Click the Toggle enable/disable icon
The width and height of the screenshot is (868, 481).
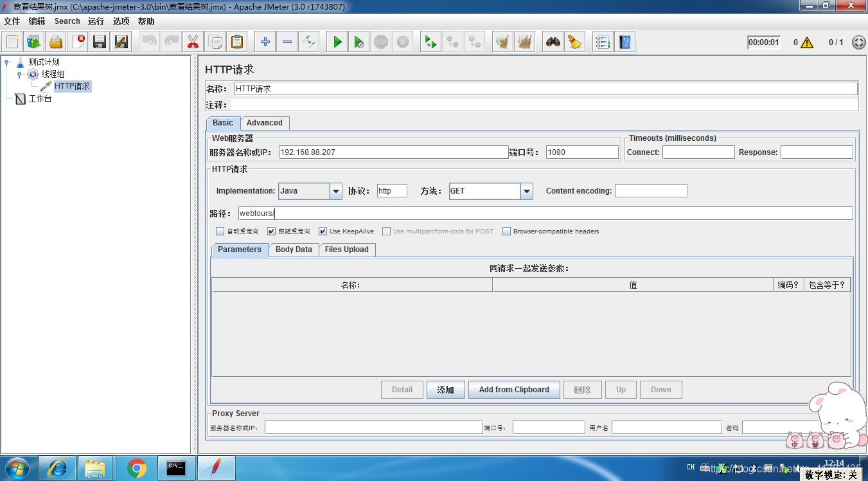tap(309, 42)
